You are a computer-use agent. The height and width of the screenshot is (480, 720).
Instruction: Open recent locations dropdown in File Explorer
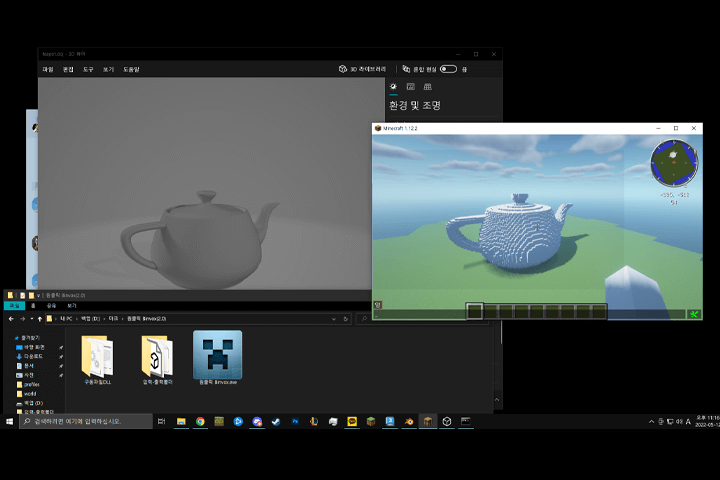[x=32, y=318]
